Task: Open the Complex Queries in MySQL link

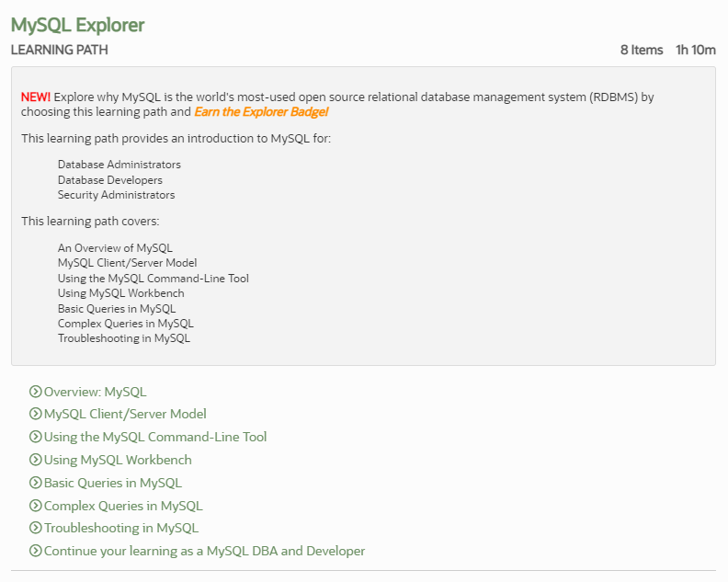Action: click(123, 506)
